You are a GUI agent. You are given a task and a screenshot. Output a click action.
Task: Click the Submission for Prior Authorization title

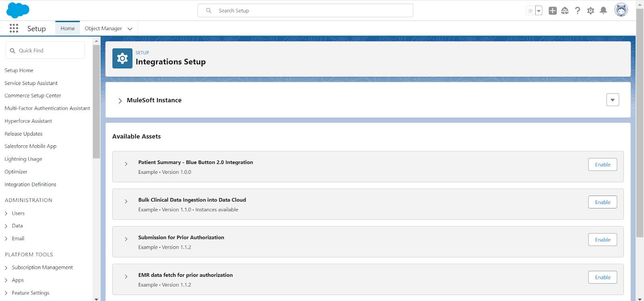pyautogui.click(x=181, y=237)
